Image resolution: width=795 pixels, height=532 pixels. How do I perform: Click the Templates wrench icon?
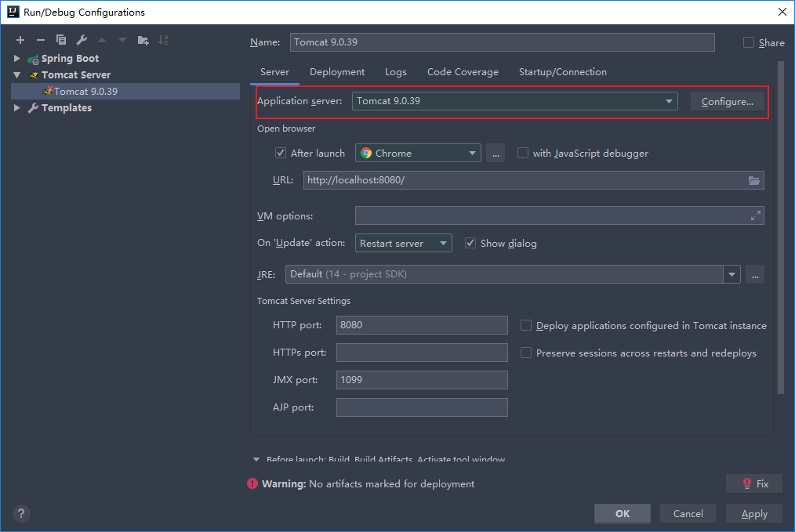click(33, 108)
